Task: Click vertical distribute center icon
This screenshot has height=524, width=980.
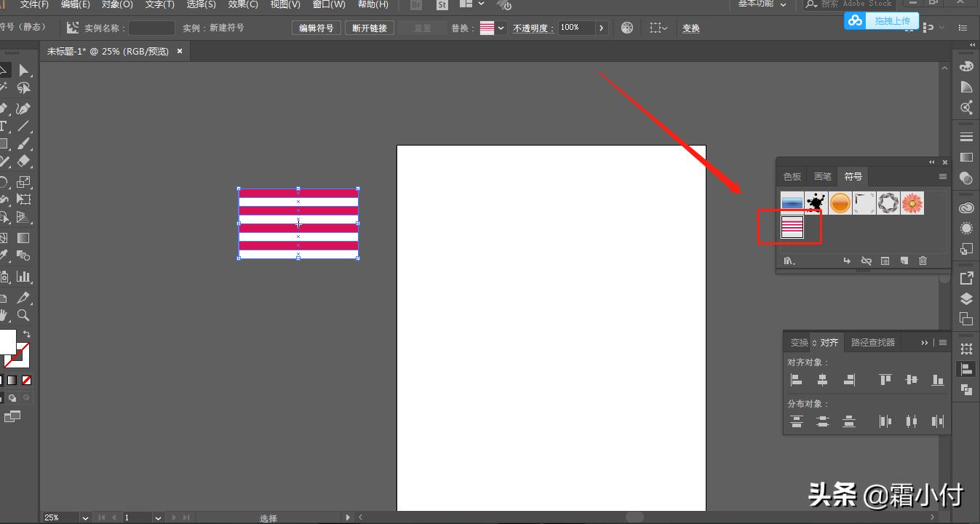Action: (822, 421)
